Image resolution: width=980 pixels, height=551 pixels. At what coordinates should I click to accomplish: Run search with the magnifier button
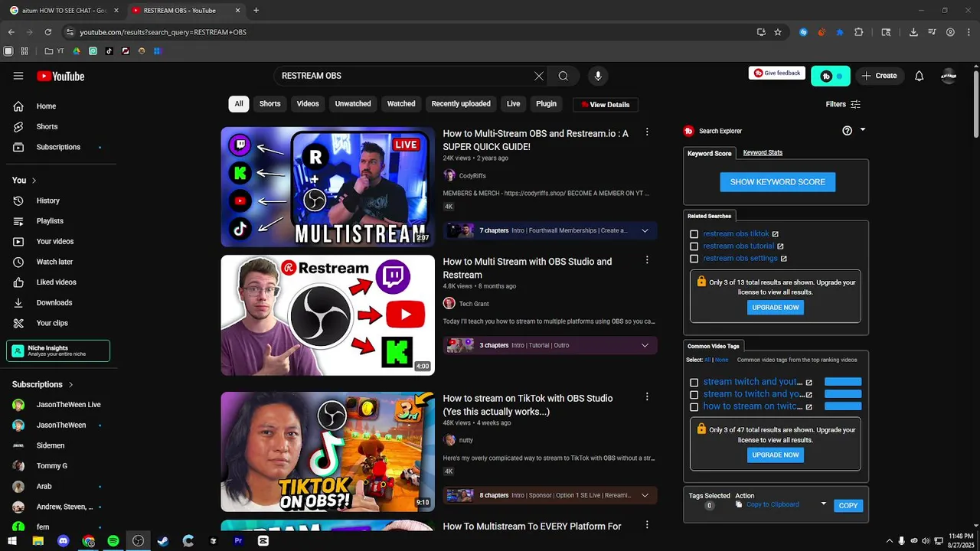pyautogui.click(x=563, y=76)
